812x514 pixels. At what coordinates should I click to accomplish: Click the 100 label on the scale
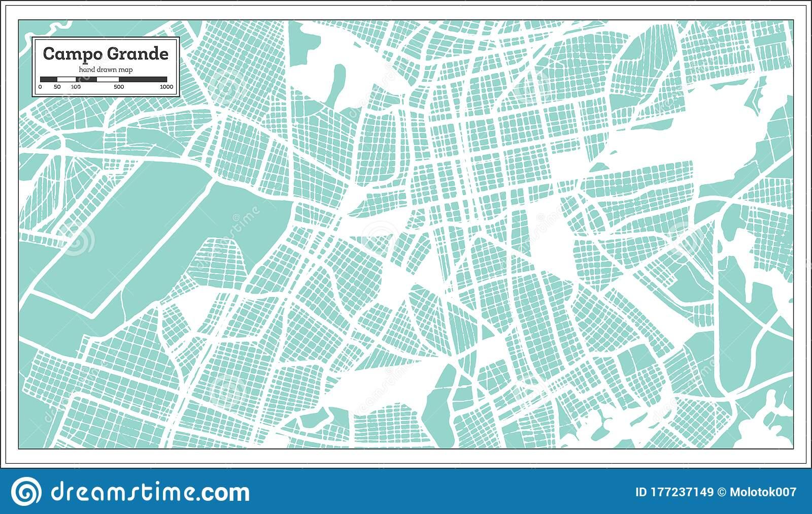pyautogui.click(x=76, y=87)
